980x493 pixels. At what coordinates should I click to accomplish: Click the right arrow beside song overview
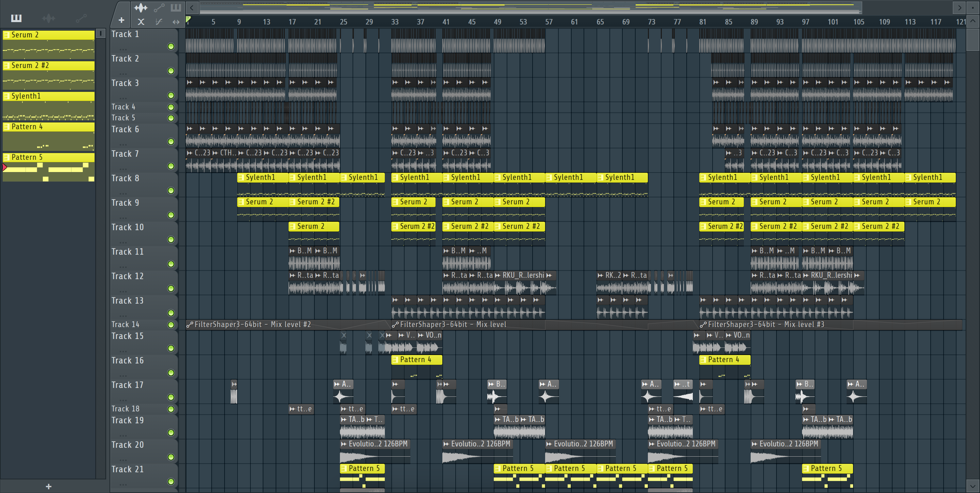click(959, 7)
